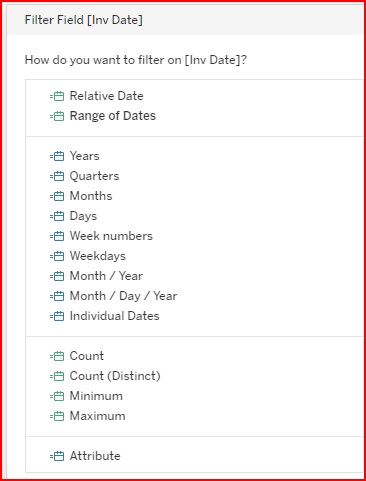
Task: Choose the Minimum aggregation option
Action: 96,396
